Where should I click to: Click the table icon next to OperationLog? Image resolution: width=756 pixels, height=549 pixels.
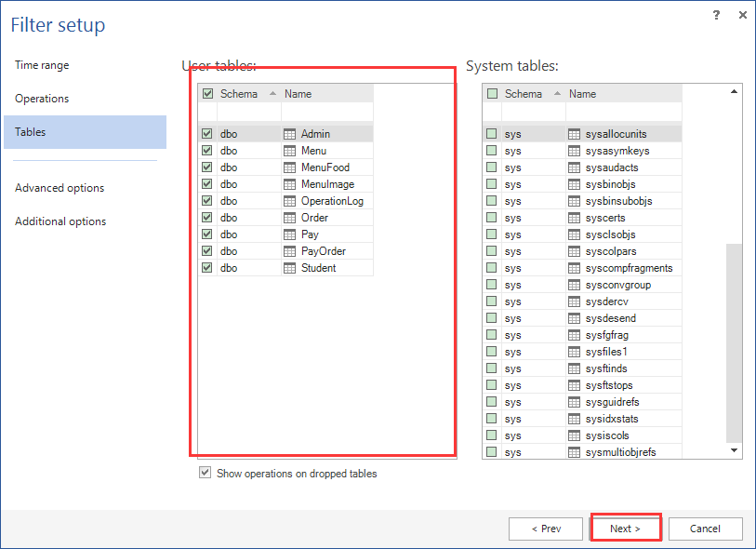pos(291,200)
